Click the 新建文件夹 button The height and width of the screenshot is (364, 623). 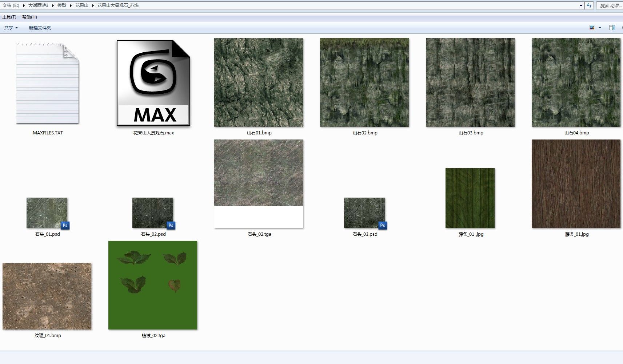(40, 28)
